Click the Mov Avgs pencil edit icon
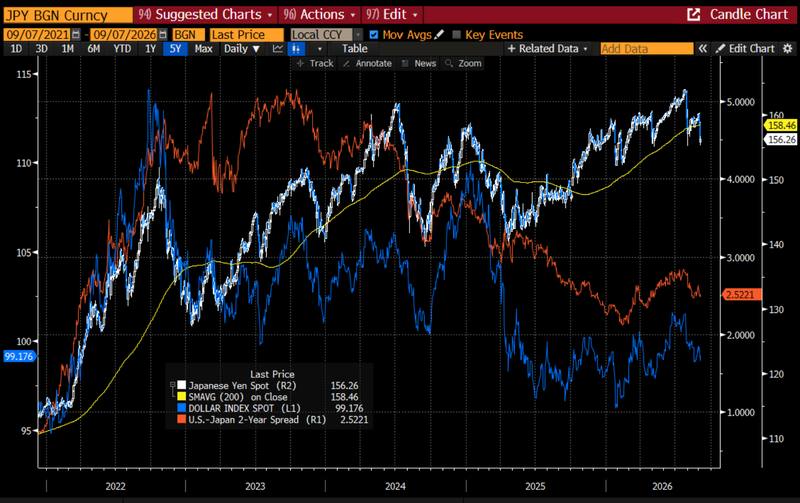 point(439,34)
